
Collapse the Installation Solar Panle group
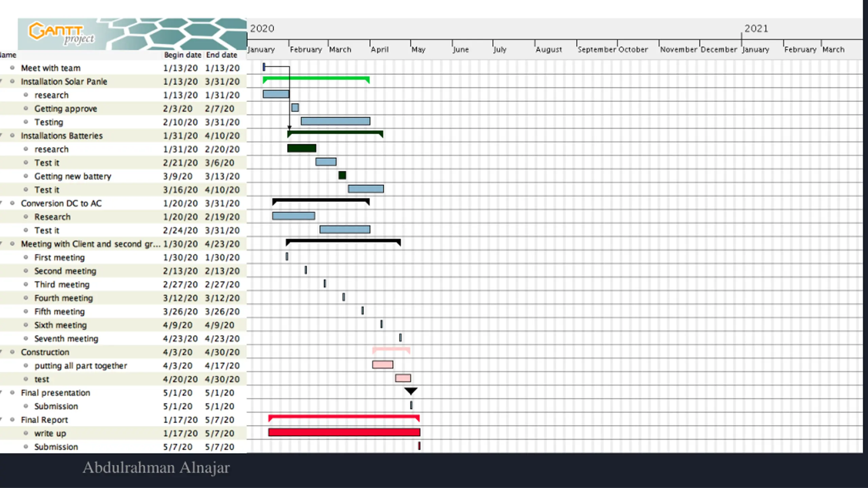pyautogui.click(x=1, y=81)
